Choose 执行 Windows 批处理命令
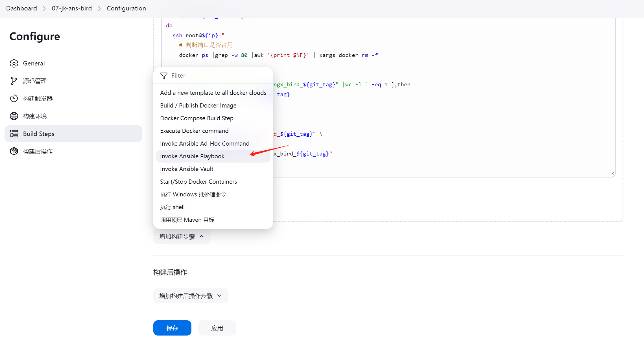Image resolution: width=644 pixels, height=344 pixels. (x=213, y=194)
